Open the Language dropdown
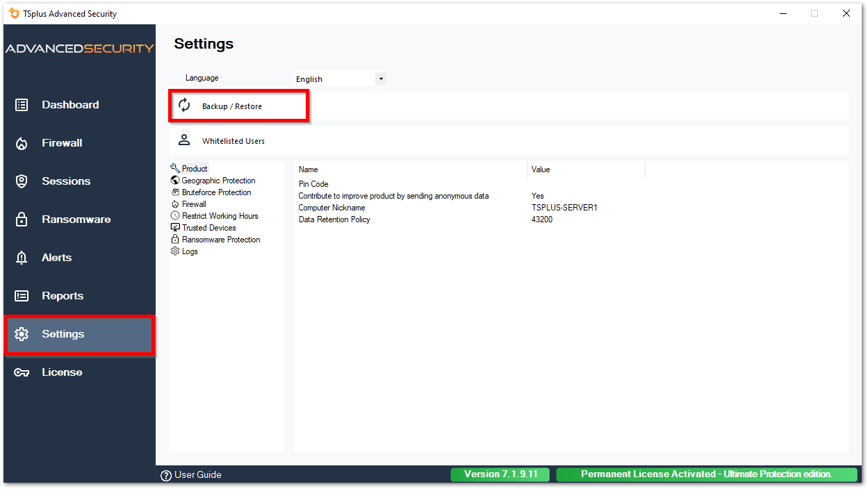 point(381,78)
